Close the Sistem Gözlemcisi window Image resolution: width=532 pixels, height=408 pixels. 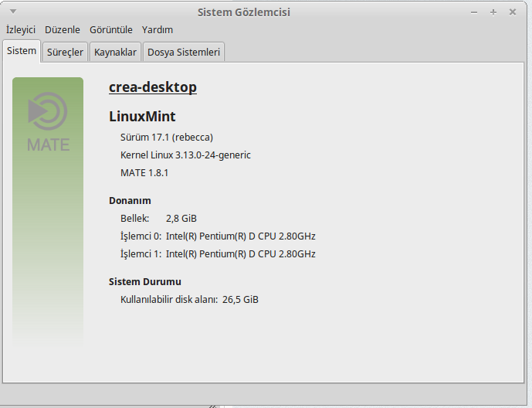point(513,12)
